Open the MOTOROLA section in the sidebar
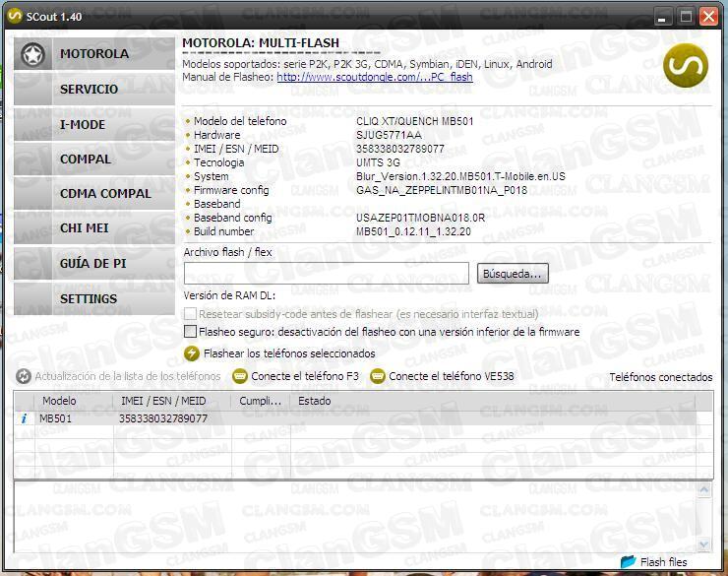 pyautogui.click(x=94, y=54)
